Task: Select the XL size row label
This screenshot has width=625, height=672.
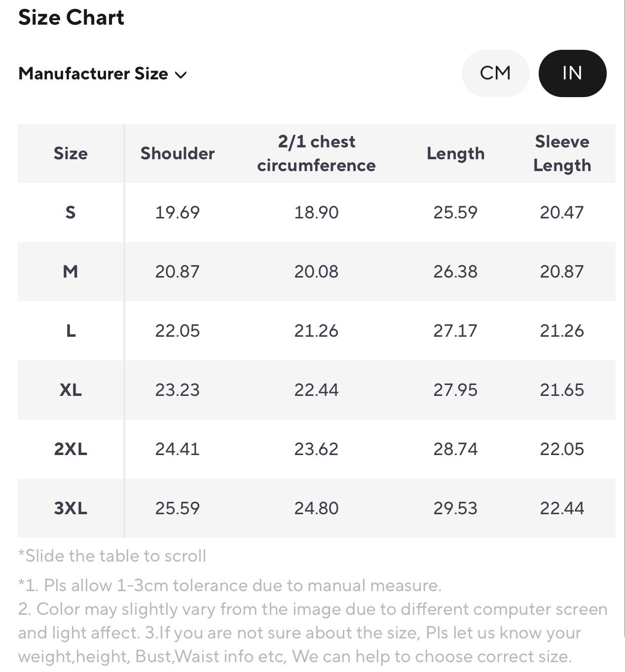Action: tap(71, 390)
